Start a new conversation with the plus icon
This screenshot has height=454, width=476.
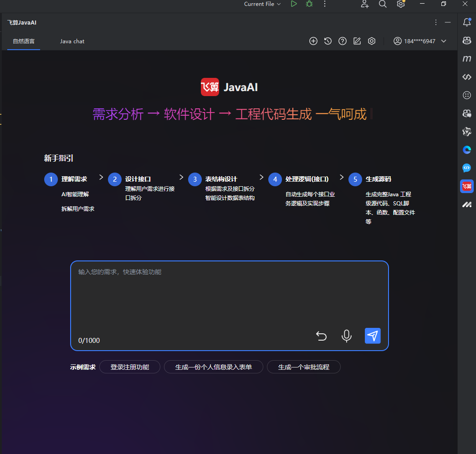tap(313, 41)
